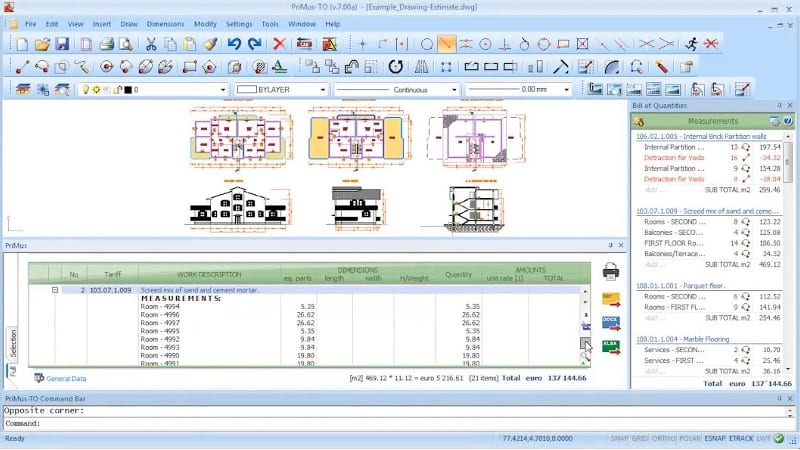800x450 pixels.
Task: Open 108.01.1.004 Marble Flooring link
Action: (682, 339)
